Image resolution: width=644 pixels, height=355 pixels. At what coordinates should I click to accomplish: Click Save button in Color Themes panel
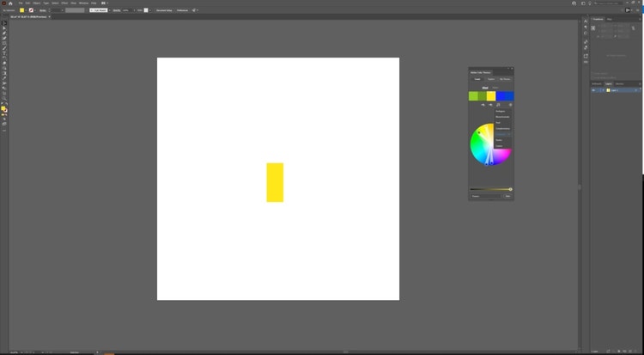click(507, 196)
